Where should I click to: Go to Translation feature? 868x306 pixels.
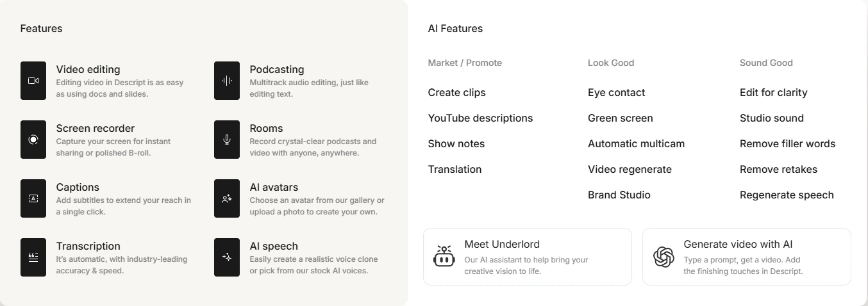tap(455, 169)
